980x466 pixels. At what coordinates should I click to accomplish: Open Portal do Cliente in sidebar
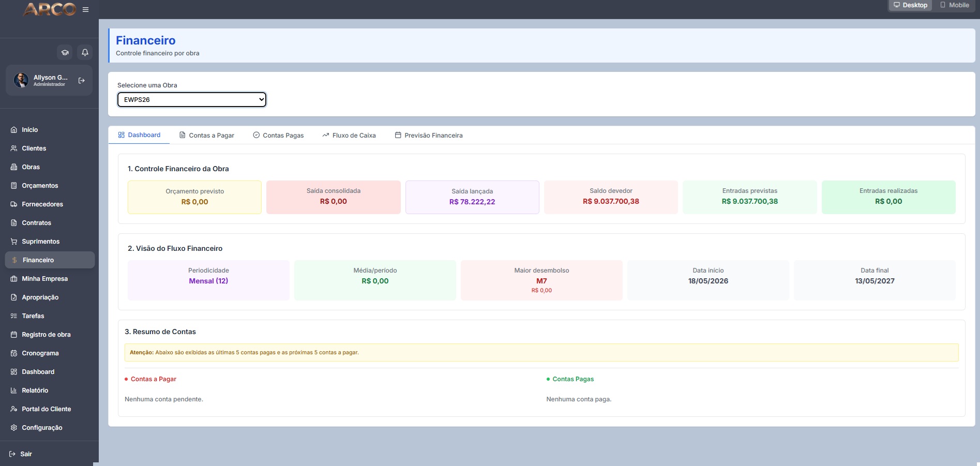50,409
